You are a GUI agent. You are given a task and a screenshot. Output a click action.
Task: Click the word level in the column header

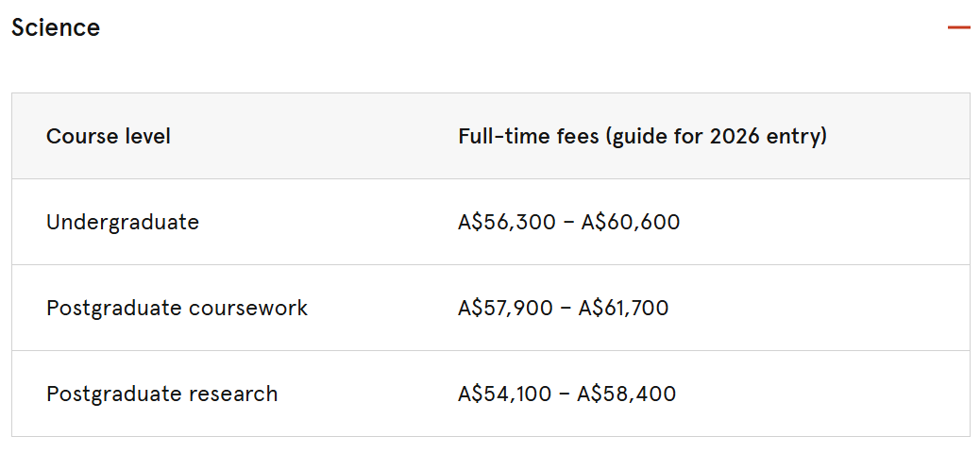tap(144, 136)
